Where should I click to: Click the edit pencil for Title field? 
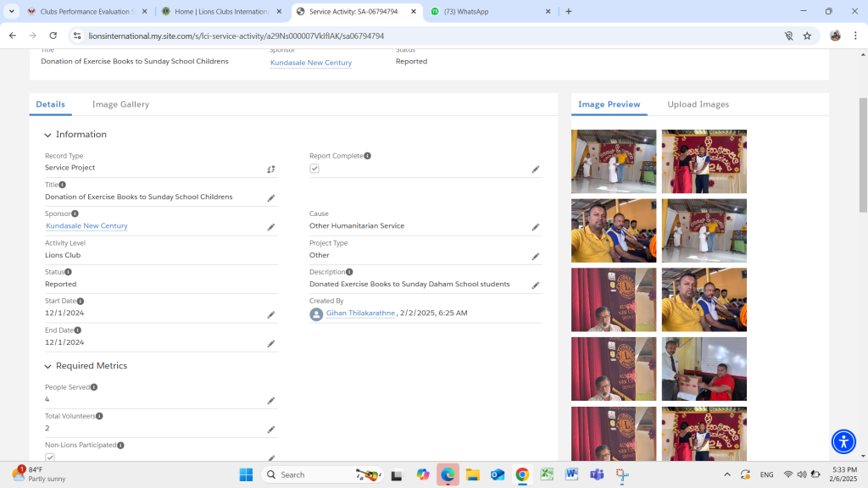click(x=271, y=198)
